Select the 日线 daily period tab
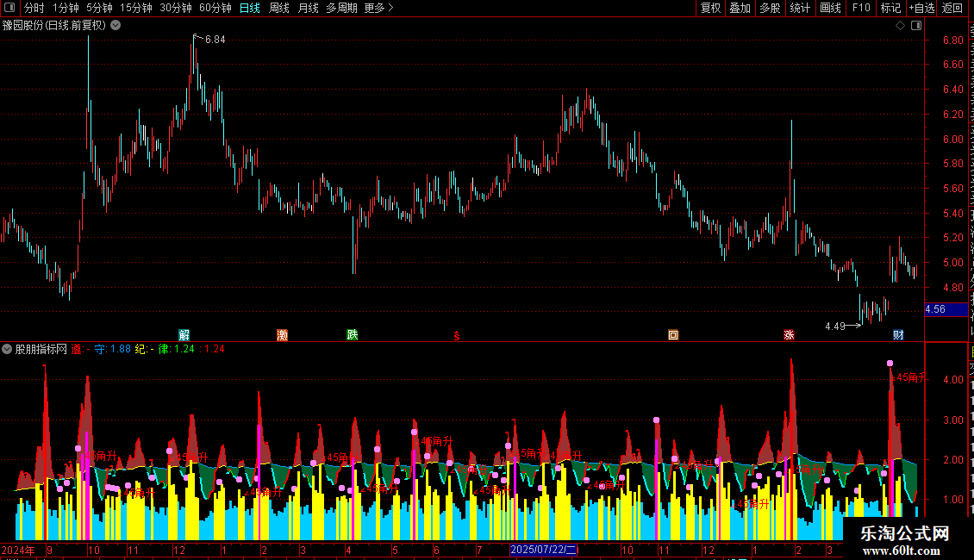The image size is (974, 560). coord(250,8)
